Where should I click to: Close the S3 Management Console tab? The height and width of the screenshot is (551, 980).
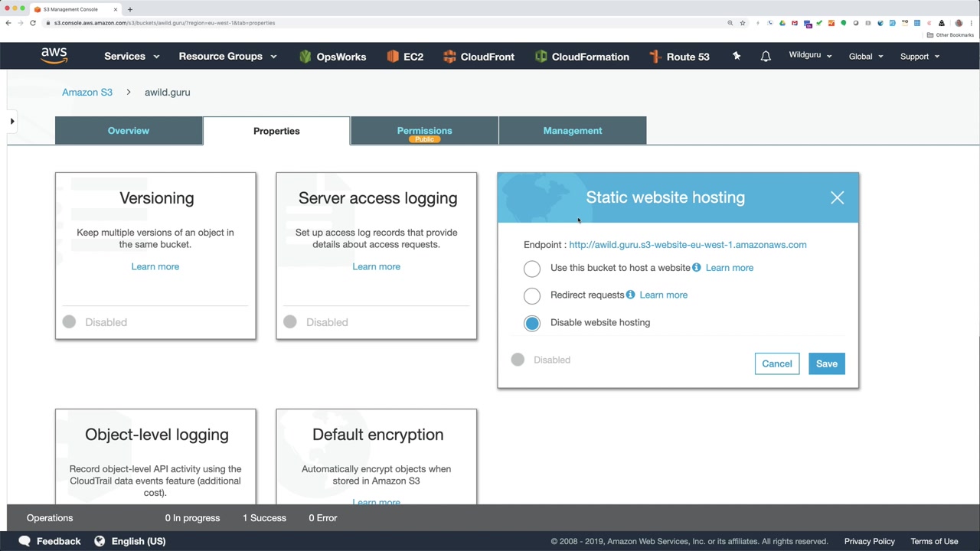(116, 9)
